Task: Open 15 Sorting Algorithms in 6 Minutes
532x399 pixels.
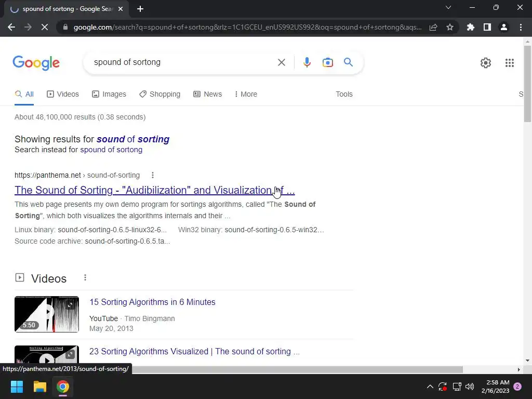Action: pyautogui.click(x=152, y=302)
